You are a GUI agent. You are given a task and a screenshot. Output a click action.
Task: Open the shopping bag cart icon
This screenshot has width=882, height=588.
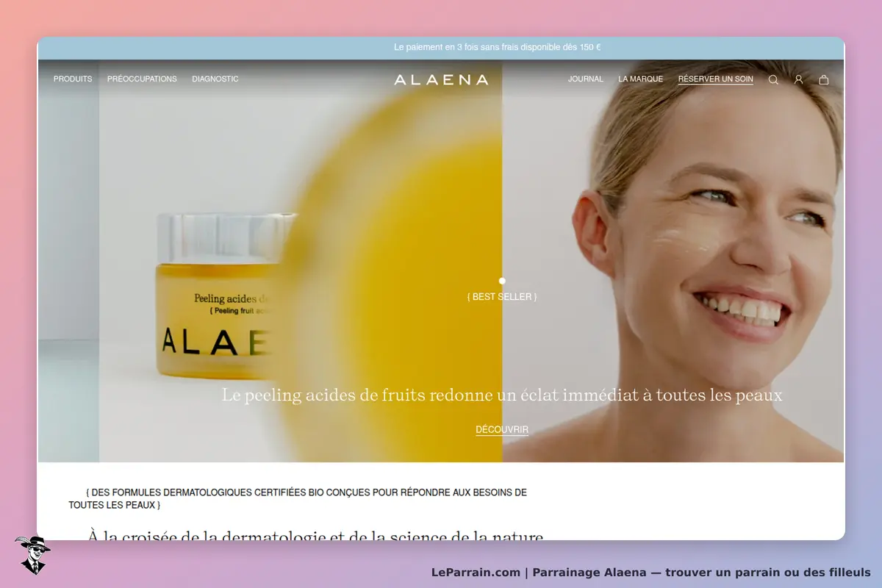824,79
